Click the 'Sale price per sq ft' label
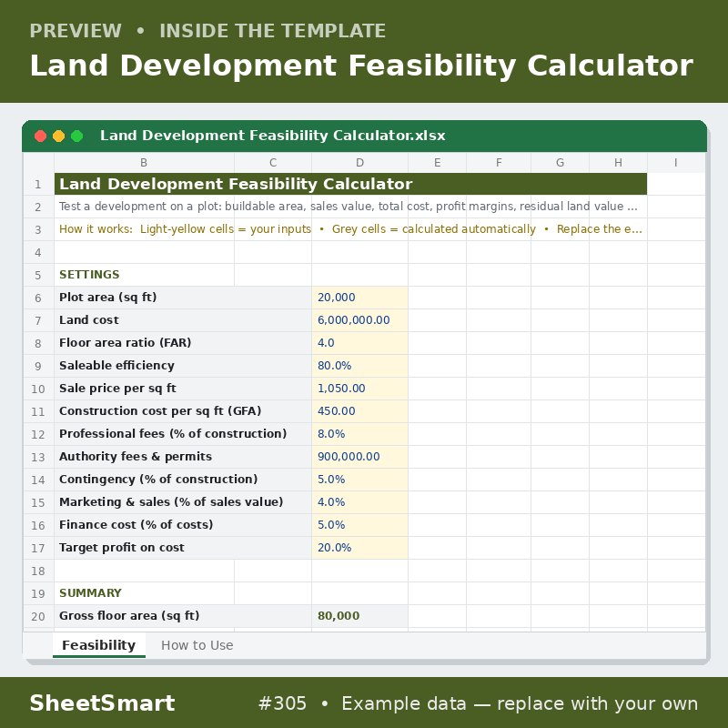Image resolution: width=728 pixels, height=728 pixels. 117,389
